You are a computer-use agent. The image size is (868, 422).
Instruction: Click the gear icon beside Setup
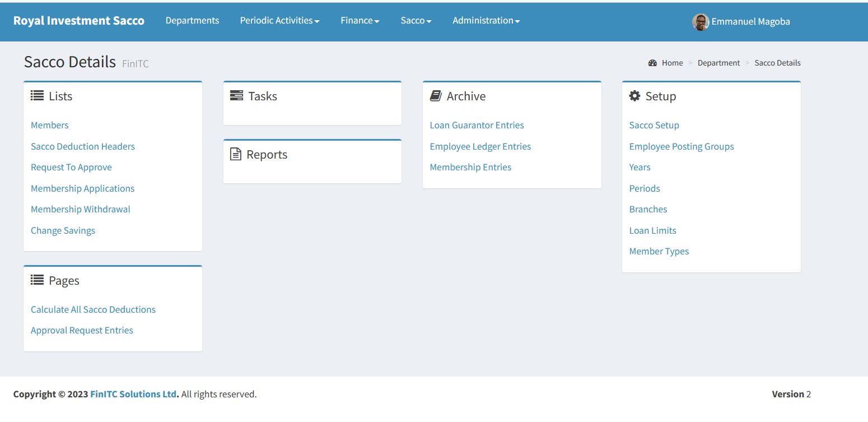coord(634,96)
